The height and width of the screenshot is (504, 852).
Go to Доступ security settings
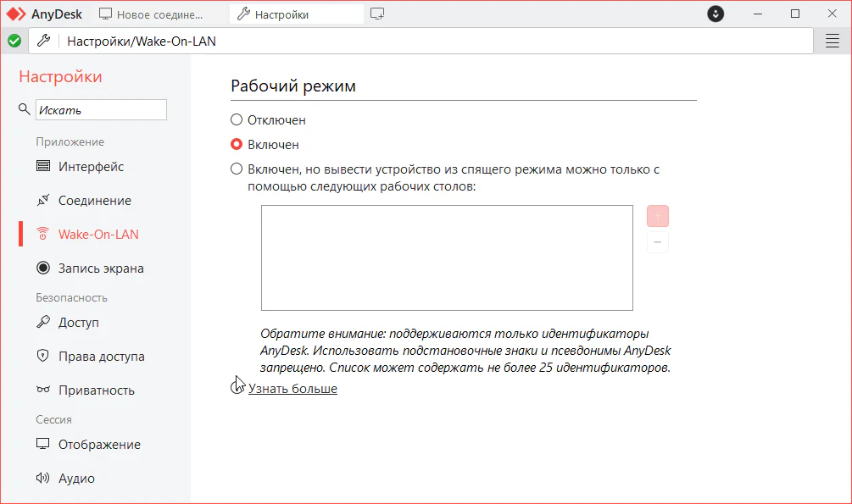pyautogui.click(x=78, y=323)
